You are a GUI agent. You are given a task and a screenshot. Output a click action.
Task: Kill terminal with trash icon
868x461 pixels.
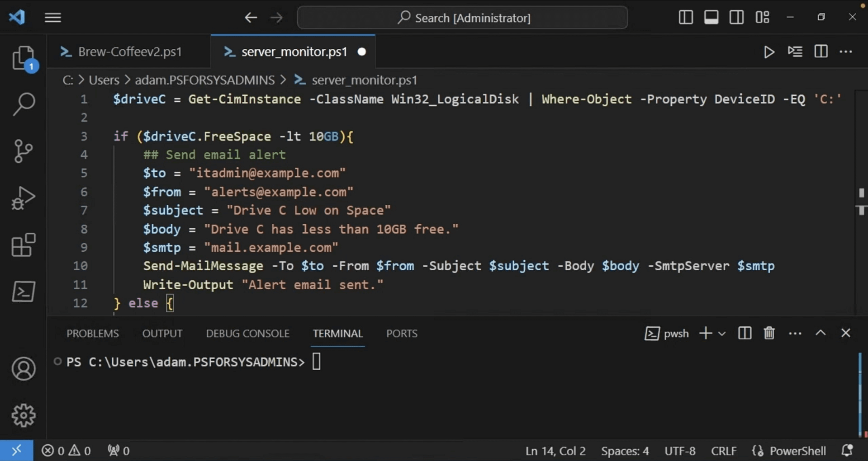coord(769,334)
